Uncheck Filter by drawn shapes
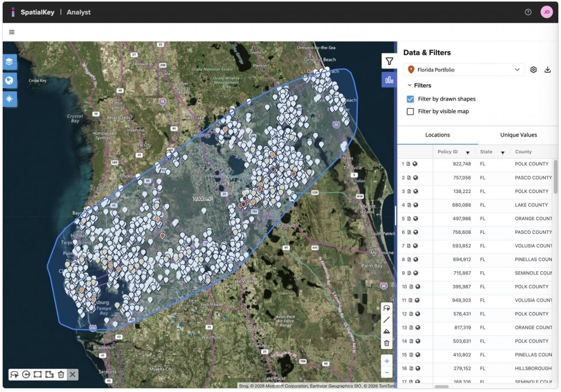The height and width of the screenshot is (392, 561). tap(410, 99)
